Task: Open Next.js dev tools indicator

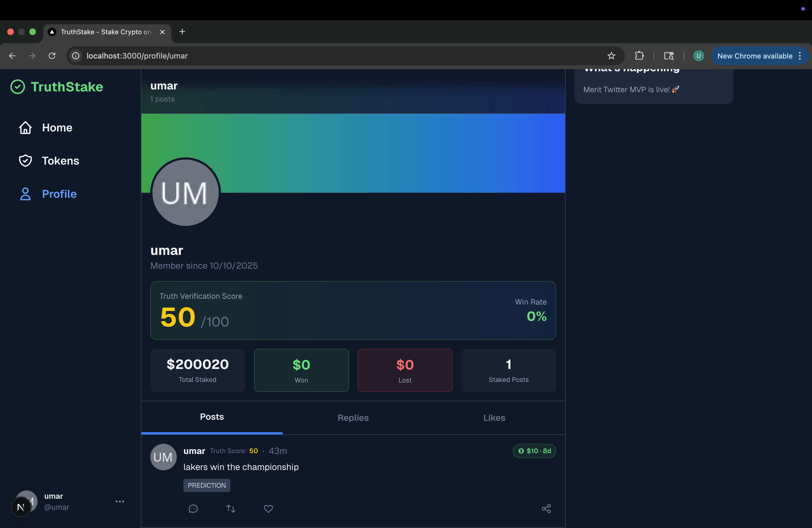Action: [20, 507]
